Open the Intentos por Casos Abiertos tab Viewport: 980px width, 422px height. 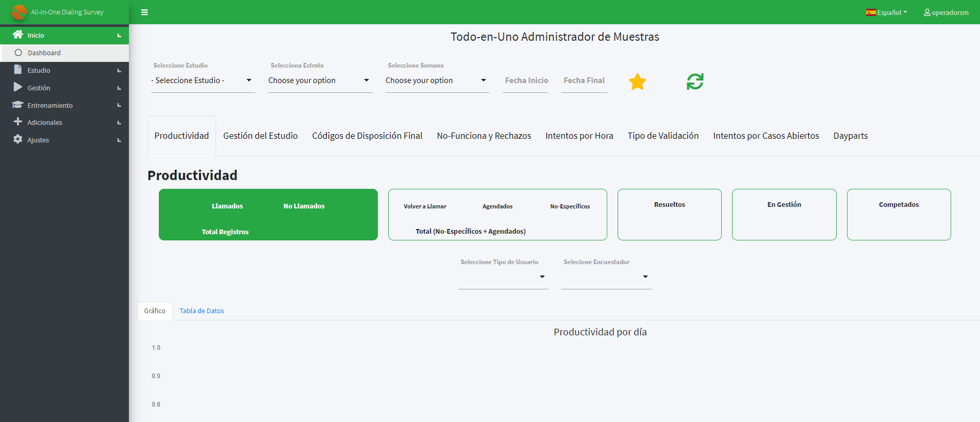[766, 136]
